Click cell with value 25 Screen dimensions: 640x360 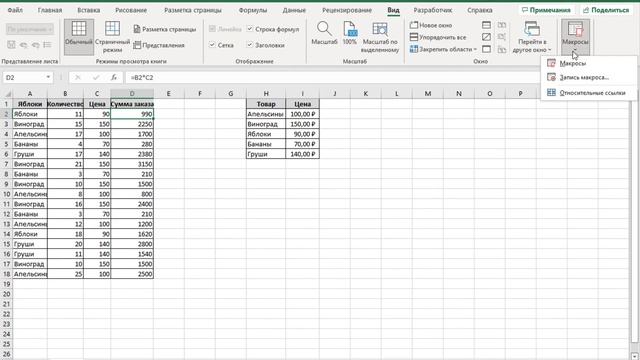pyautogui.click(x=65, y=274)
